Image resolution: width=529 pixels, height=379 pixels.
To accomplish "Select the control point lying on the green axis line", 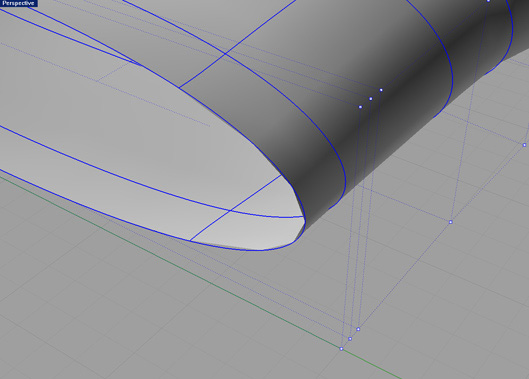I will [341, 349].
